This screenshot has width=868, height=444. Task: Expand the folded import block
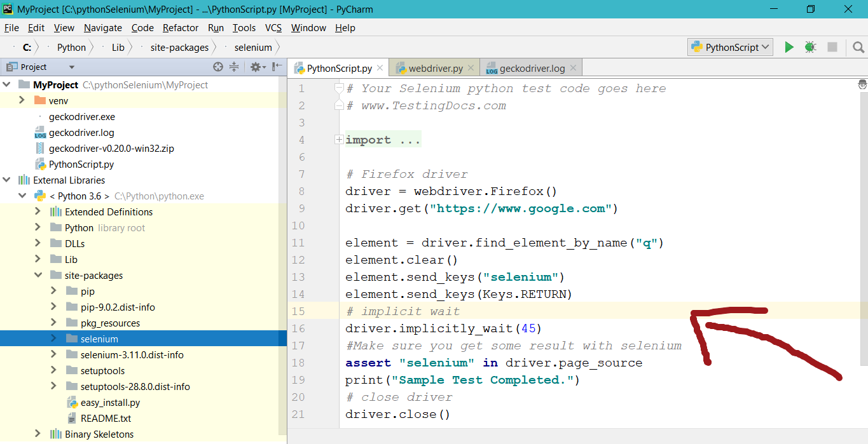(x=339, y=140)
